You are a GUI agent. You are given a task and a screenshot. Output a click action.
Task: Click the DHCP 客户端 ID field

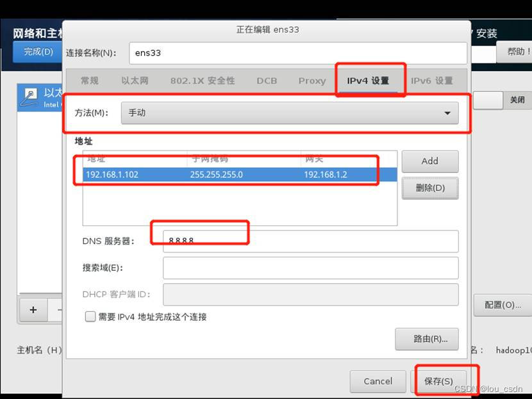point(310,294)
